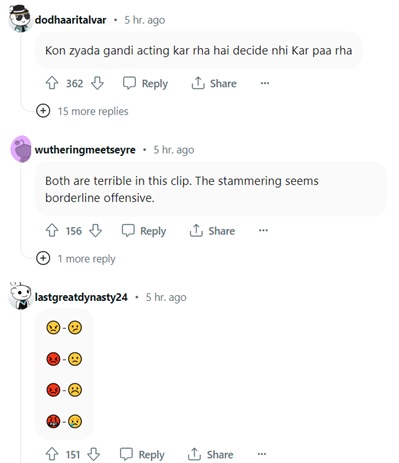Image resolution: width=399 pixels, height=463 pixels.
Task: Expand 1 more reply
Action: 76,258
